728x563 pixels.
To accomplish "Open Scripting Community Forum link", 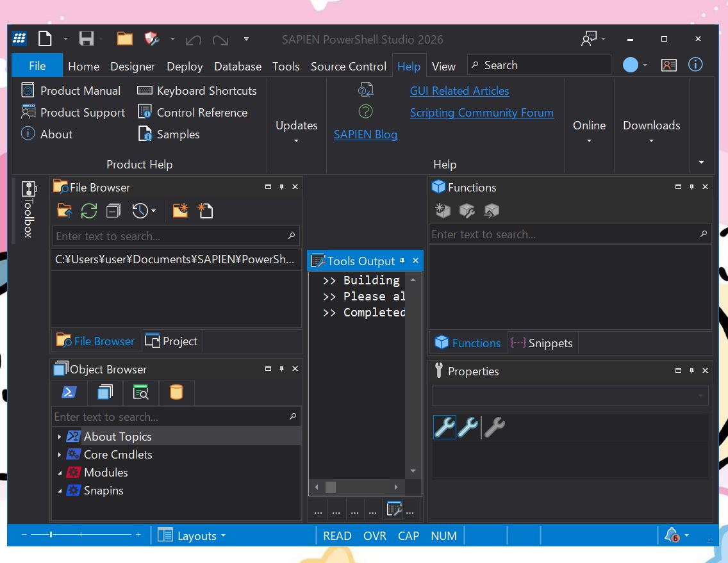I will (481, 112).
